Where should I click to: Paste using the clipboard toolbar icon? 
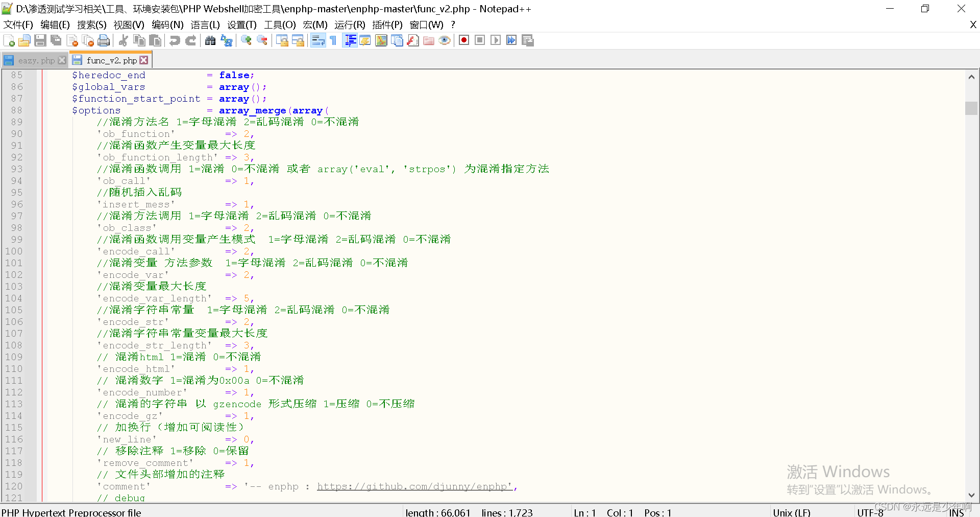click(x=155, y=40)
